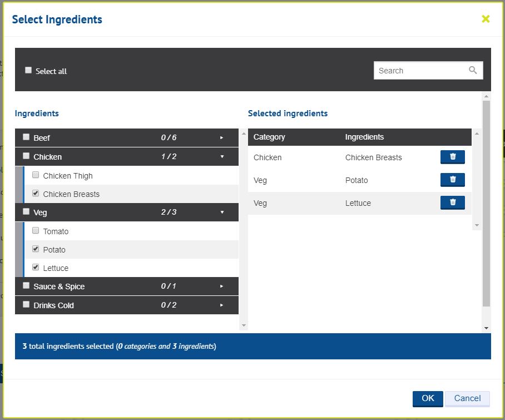Screen dimensions: 505x420
Task: Toggle the Select all checkbox
Action: pyautogui.click(x=28, y=71)
